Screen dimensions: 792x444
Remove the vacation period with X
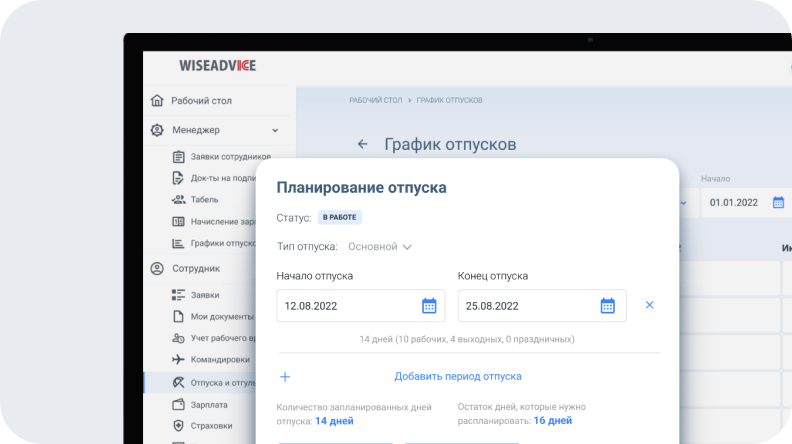[x=650, y=305]
